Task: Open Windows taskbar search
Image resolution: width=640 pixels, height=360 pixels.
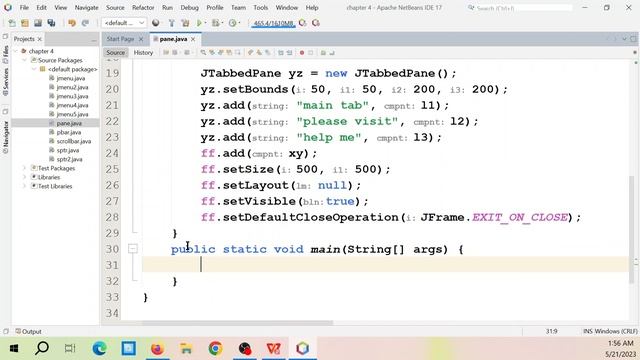Action: [42, 349]
